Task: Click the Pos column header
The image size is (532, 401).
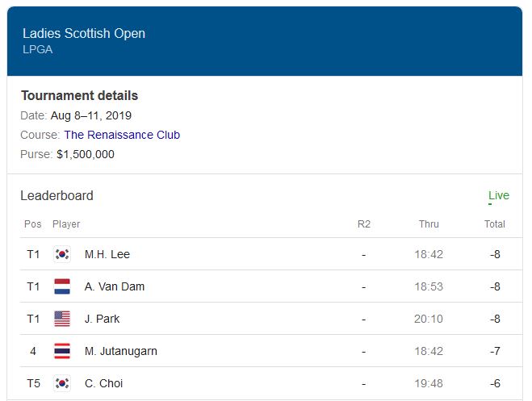Action: (x=32, y=224)
